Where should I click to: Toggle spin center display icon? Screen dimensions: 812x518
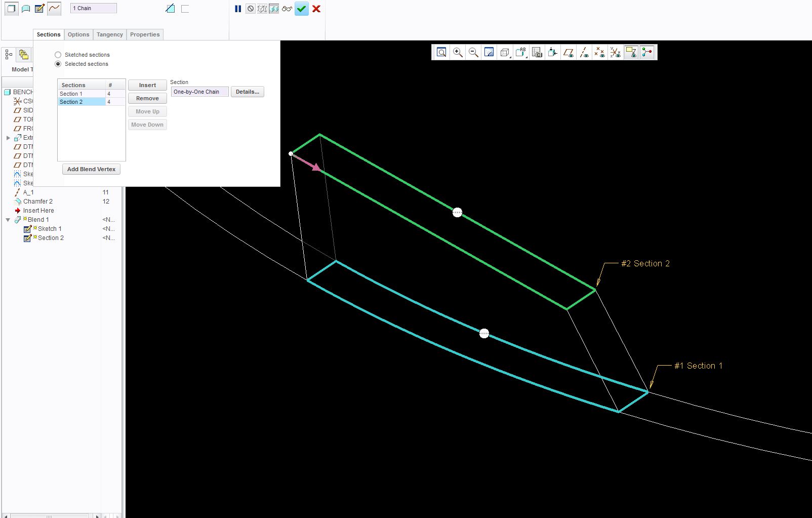(647, 52)
